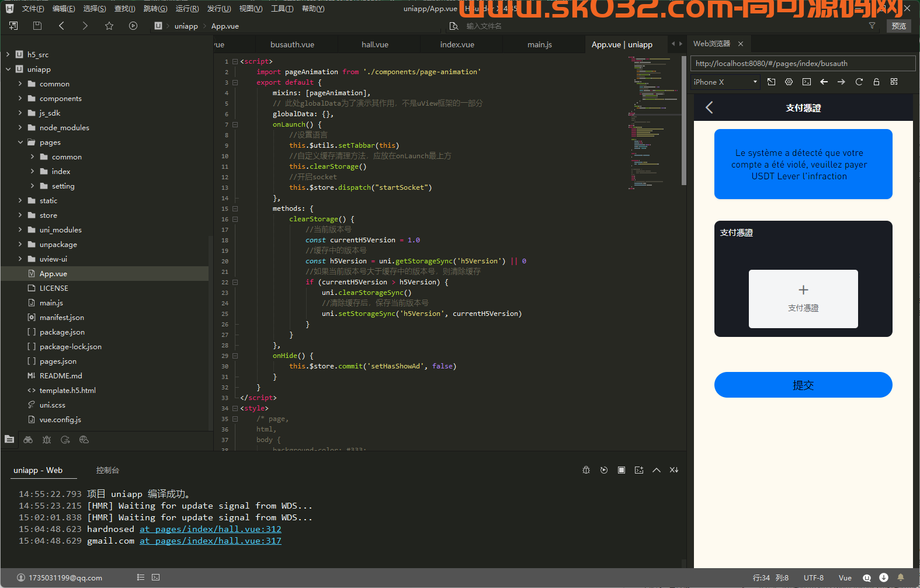Click the bug debug icon in the console panel
920x588 pixels.
pos(586,470)
